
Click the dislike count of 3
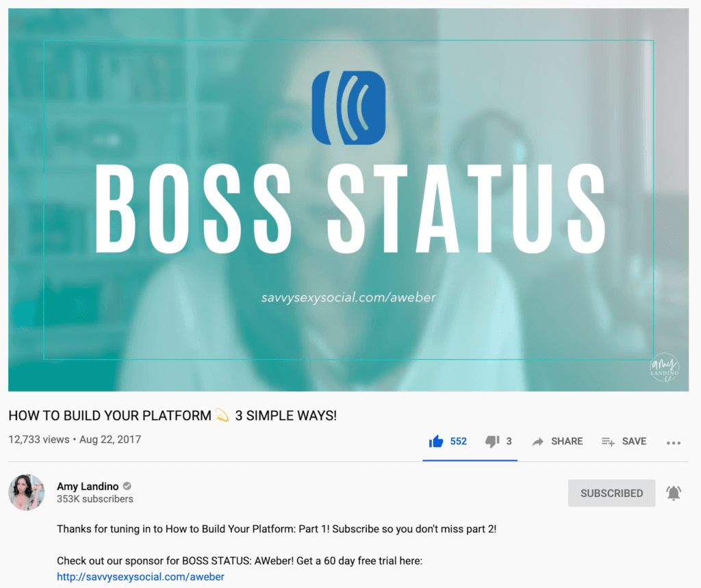tap(509, 442)
